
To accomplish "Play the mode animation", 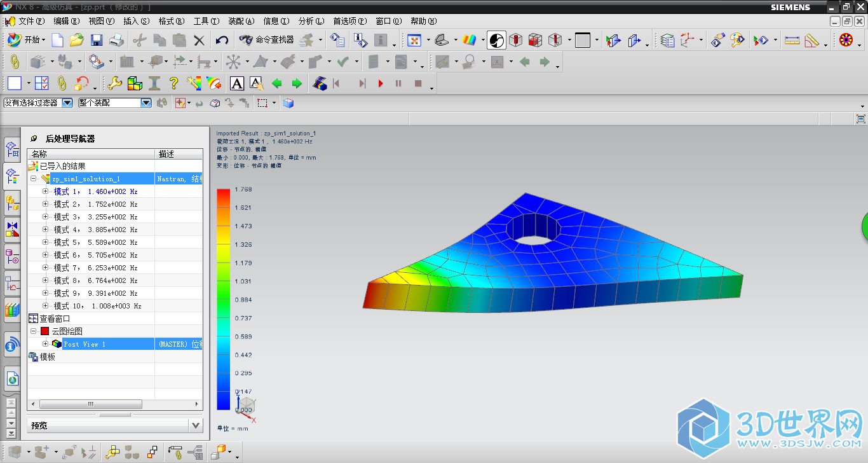I will (x=381, y=83).
